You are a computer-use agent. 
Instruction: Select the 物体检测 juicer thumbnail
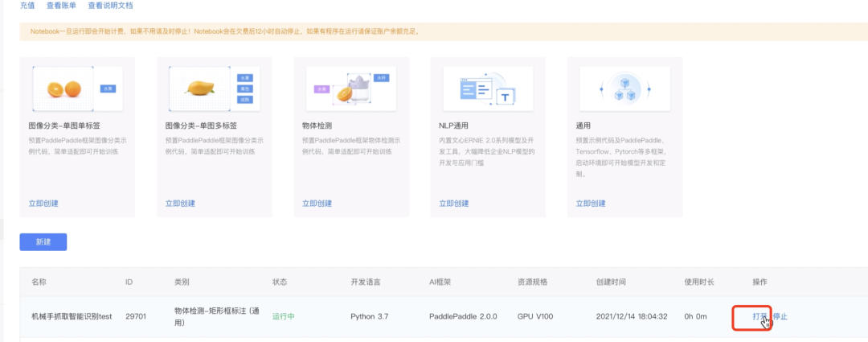[x=351, y=89]
